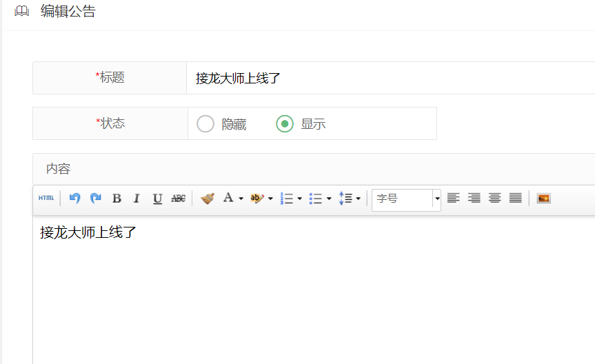Open the highlight color dropdown arrow

point(270,199)
